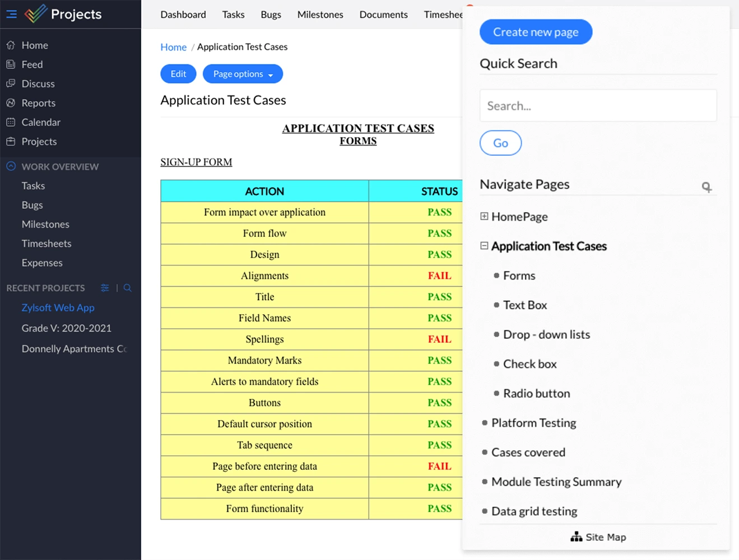Open Feed via its sidebar icon
Image resolution: width=739 pixels, height=560 pixels.
pyautogui.click(x=11, y=64)
